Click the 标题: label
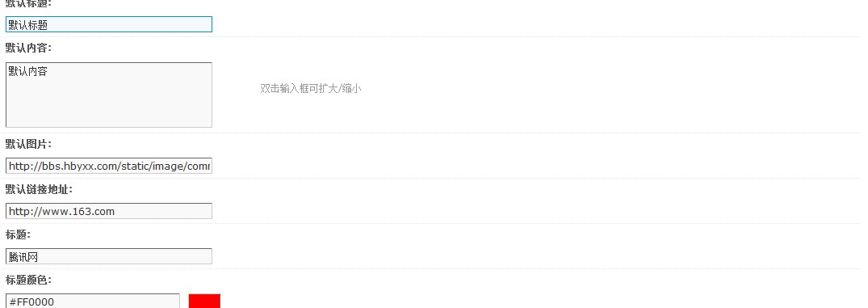Viewport: 868px width, 308px height. click(x=18, y=235)
